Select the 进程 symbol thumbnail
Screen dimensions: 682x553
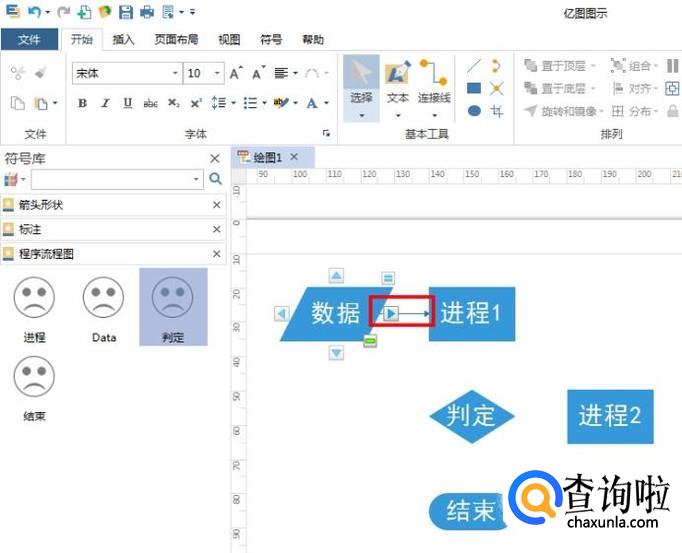34,308
